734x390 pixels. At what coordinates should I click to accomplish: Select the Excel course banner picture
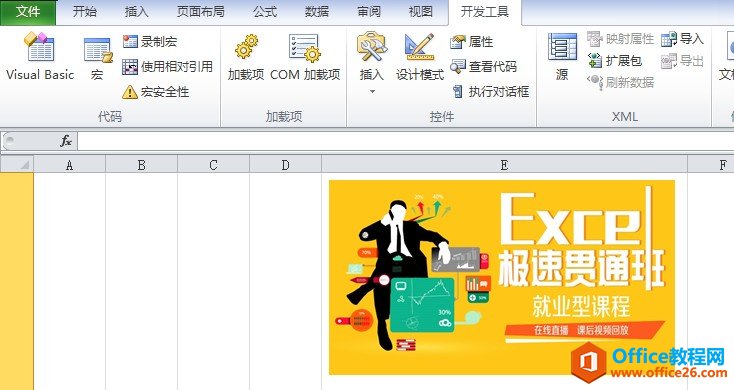tap(502, 277)
